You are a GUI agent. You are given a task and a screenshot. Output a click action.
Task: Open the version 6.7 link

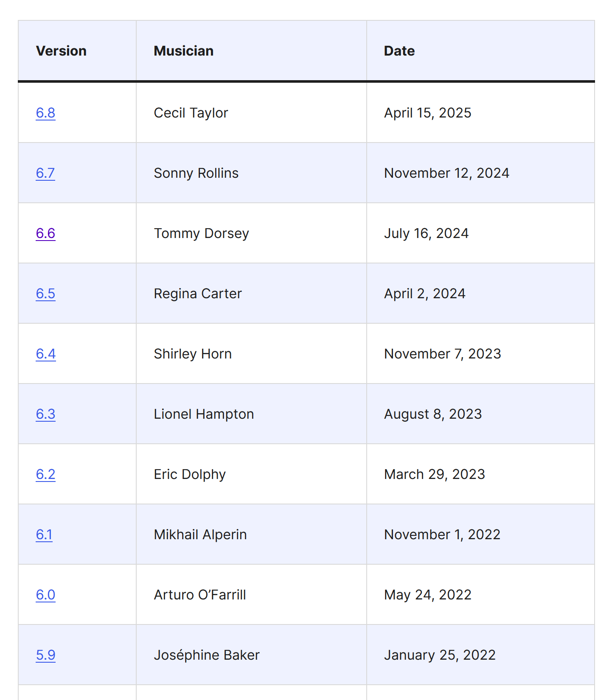[x=45, y=173]
